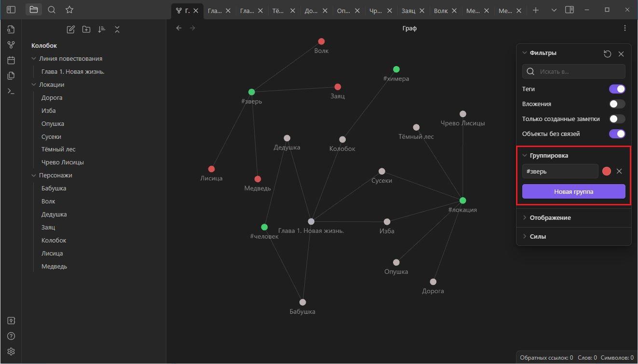This screenshot has width=638, height=364.
Task: Open Глава 1. Новая жизнь. in file list
Action: click(x=73, y=71)
